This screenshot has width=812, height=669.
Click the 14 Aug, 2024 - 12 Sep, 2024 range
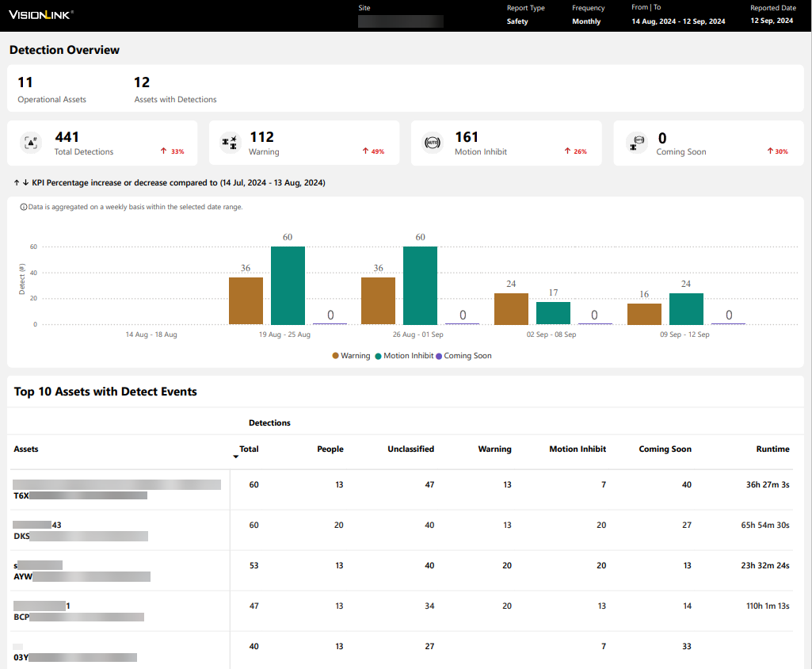click(678, 21)
